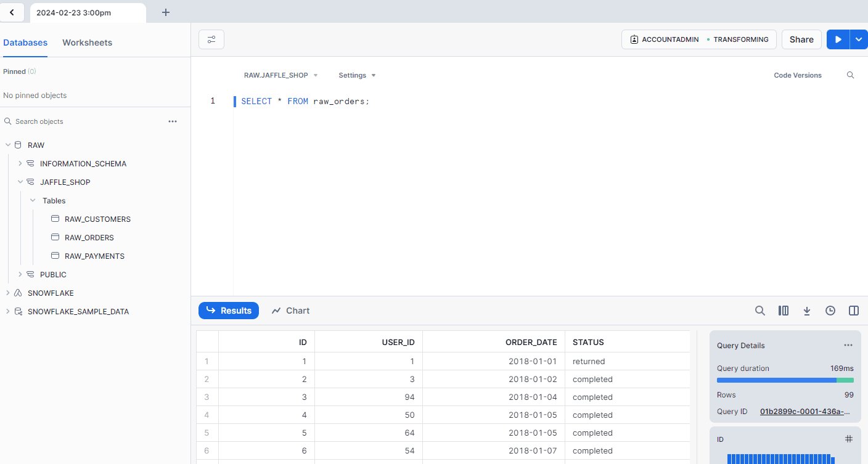Open the results column selector icon
Viewport: 868px width, 464px height.
point(784,311)
